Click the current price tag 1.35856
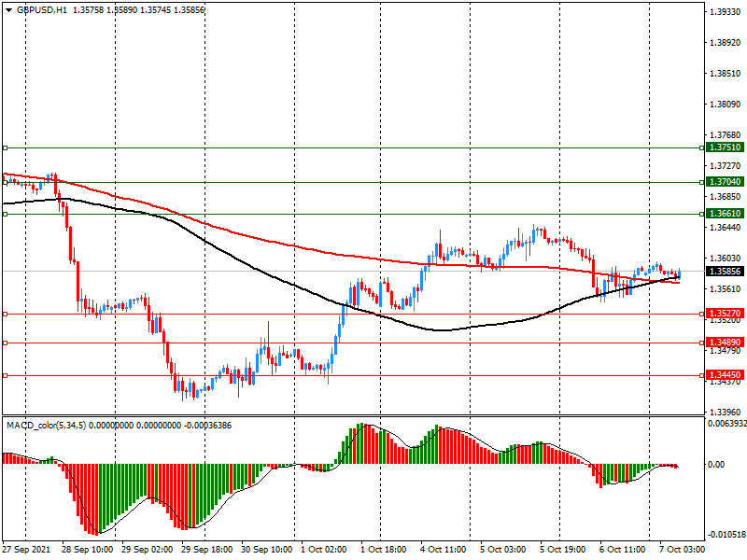 [725, 272]
